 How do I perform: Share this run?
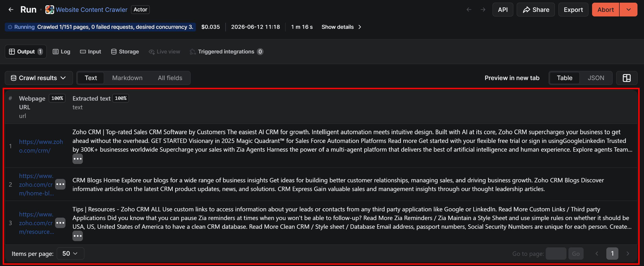click(536, 9)
